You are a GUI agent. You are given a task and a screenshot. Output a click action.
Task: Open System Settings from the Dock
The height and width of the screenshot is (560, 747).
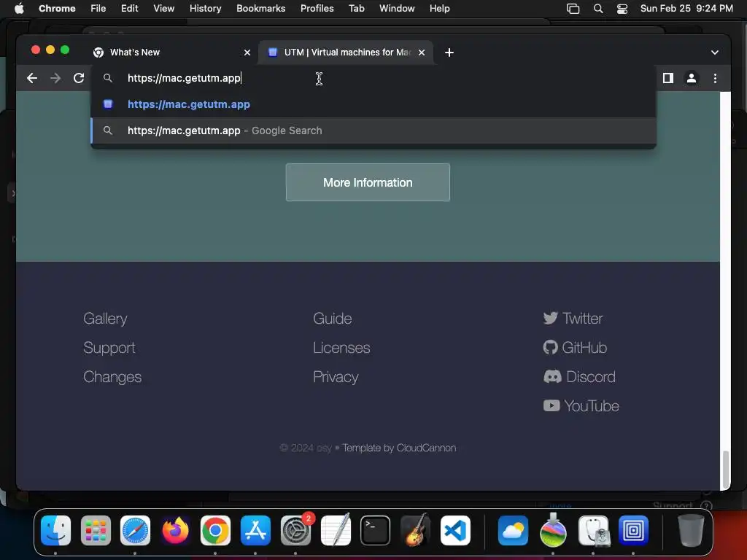pyautogui.click(x=296, y=530)
